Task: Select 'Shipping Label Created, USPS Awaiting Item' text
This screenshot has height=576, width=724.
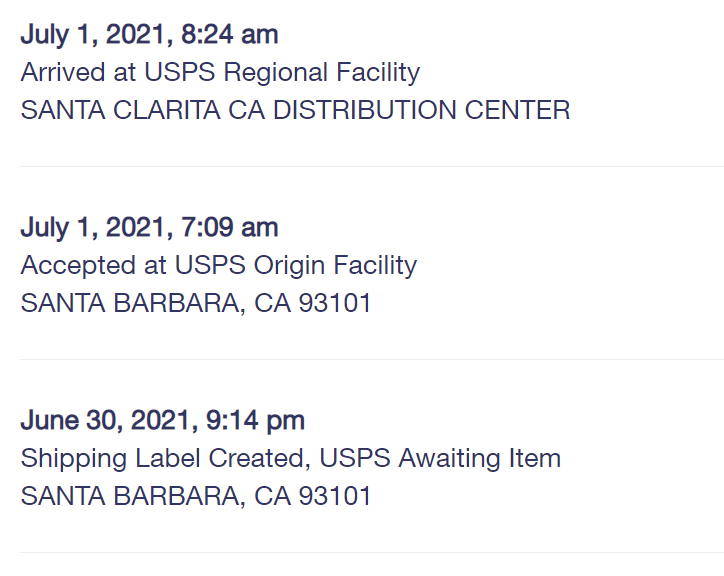Action: click(x=291, y=459)
